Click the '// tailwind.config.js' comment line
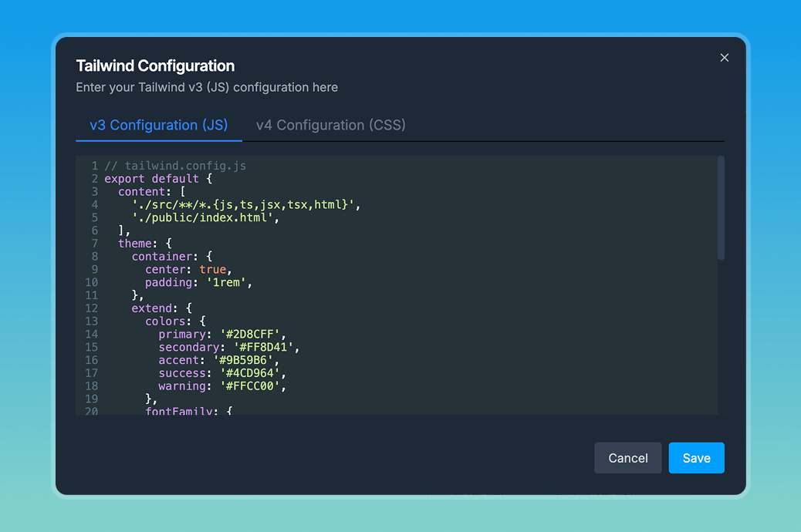 (175, 166)
